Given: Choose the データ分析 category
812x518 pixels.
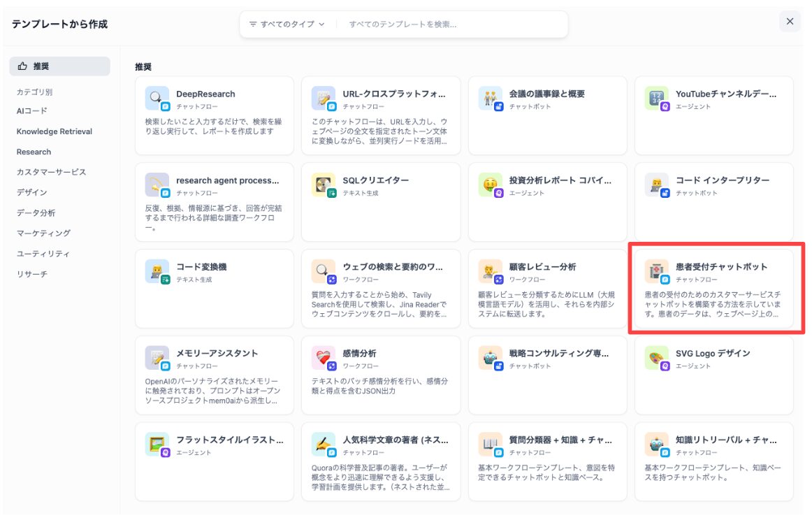Looking at the screenshot, I should 36,213.
